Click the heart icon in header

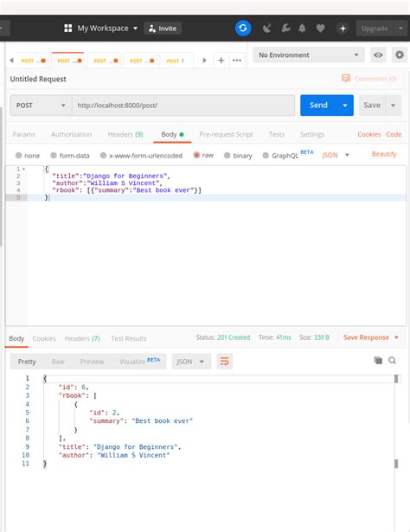tap(320, 29)
